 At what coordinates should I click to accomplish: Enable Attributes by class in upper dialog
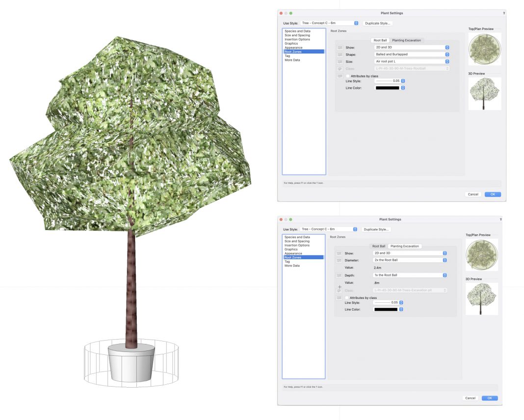pyautogui.click(x=348, y=76)
